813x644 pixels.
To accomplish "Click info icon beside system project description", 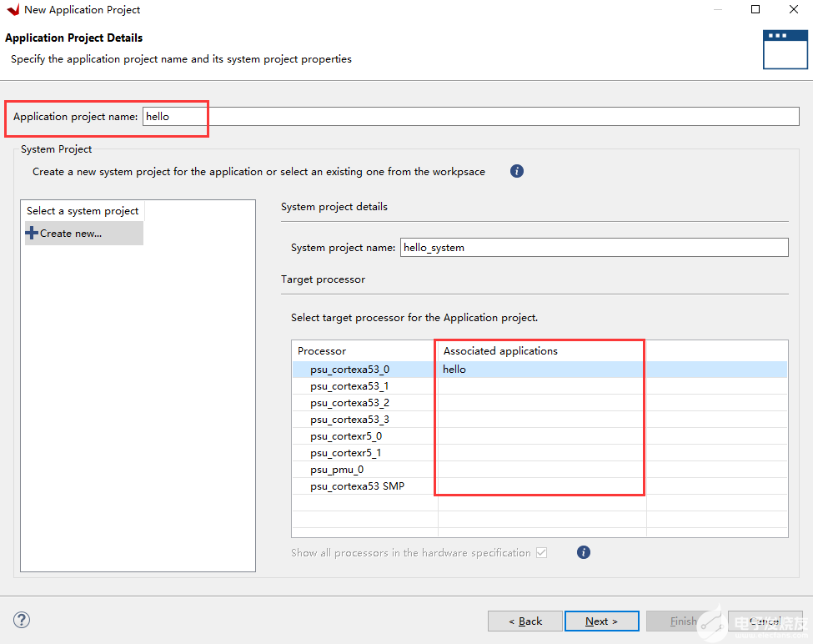I will [x=517, y=171].
